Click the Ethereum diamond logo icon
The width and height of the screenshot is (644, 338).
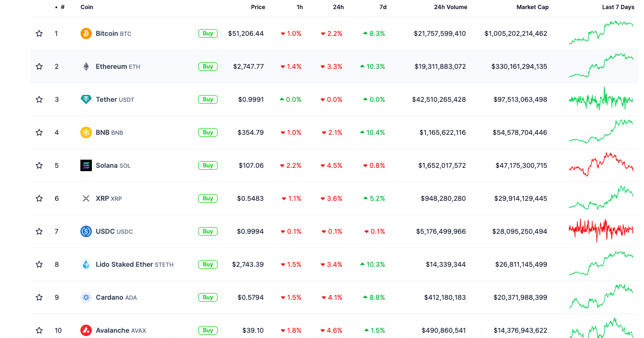86,66
